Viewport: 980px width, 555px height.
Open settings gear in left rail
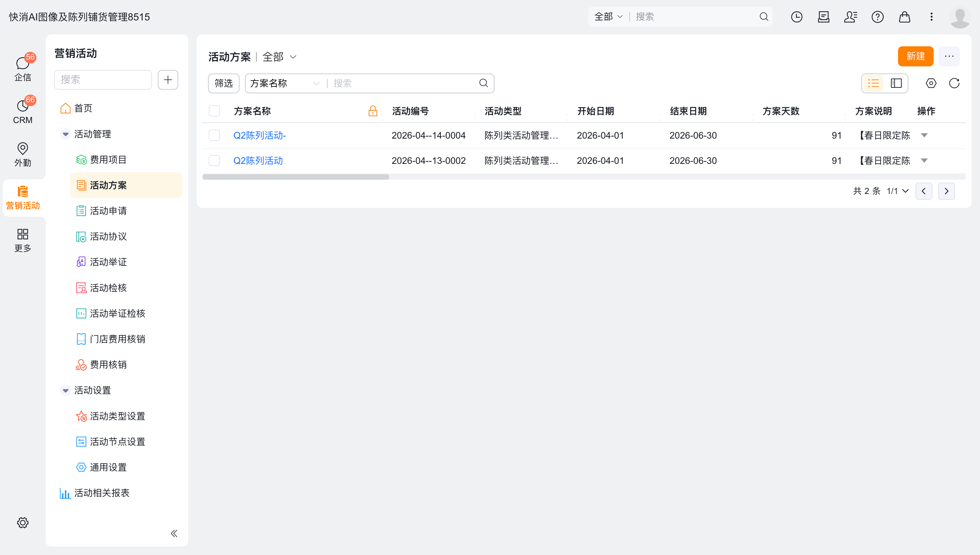point(23,523)
